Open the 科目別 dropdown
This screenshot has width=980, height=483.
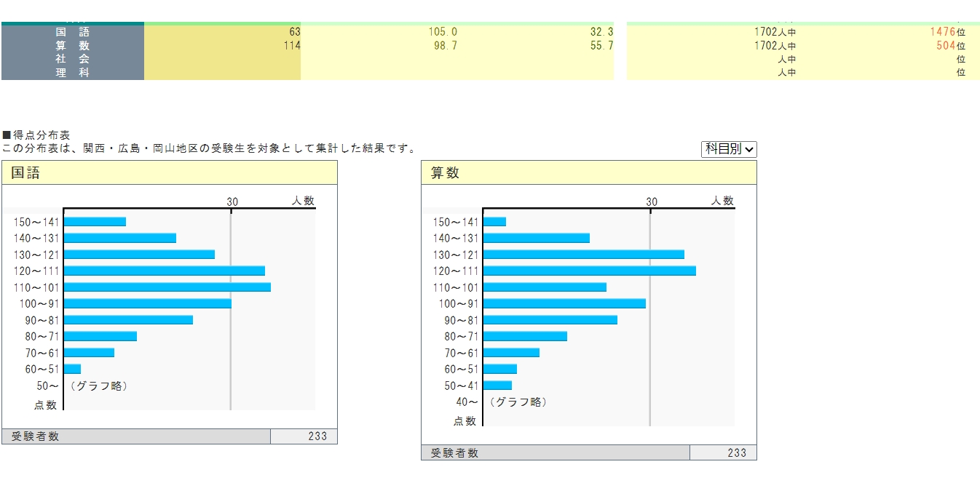point(729,148)
